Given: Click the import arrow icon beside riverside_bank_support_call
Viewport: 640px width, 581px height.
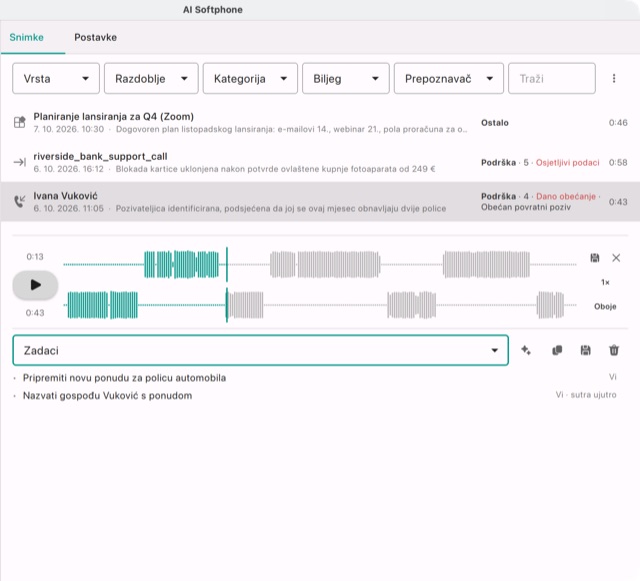Looking at the screenshot, I should (x=20, y=162).
